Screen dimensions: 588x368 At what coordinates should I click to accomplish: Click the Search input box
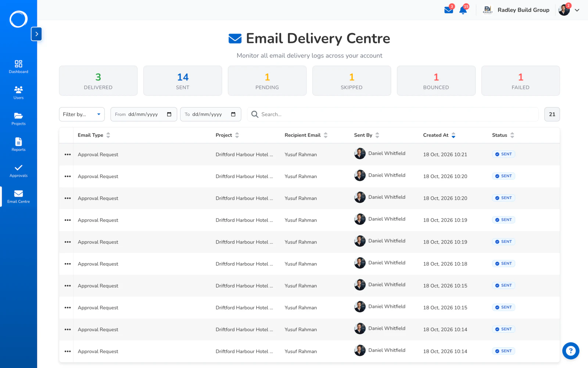392,114
